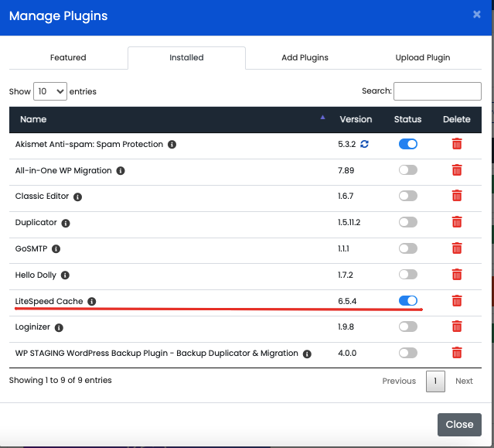This screenshot has height=448, width=494.
Task: Show info for the Duplicator plugin
Action: [x=66, y=223]
